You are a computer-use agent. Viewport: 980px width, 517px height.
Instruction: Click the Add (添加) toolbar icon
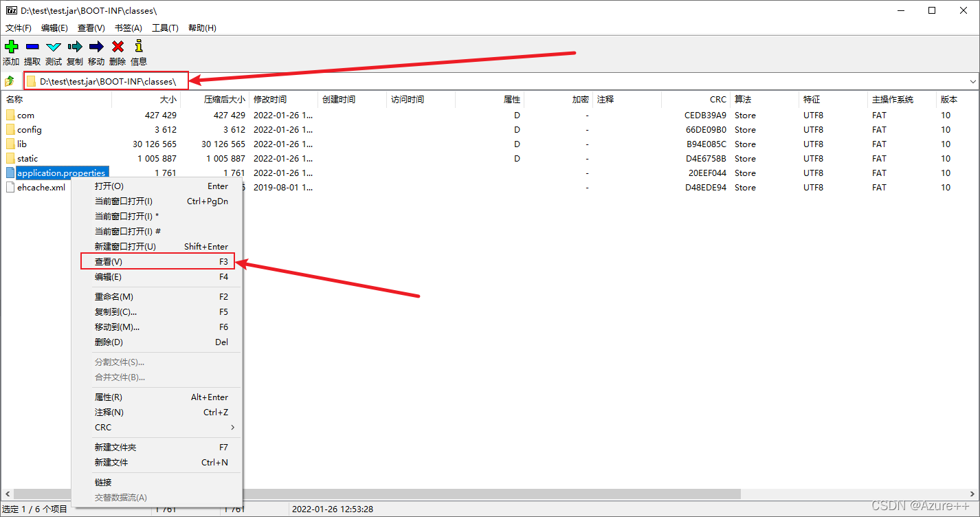pyautogui.click(x=11, y=47)
